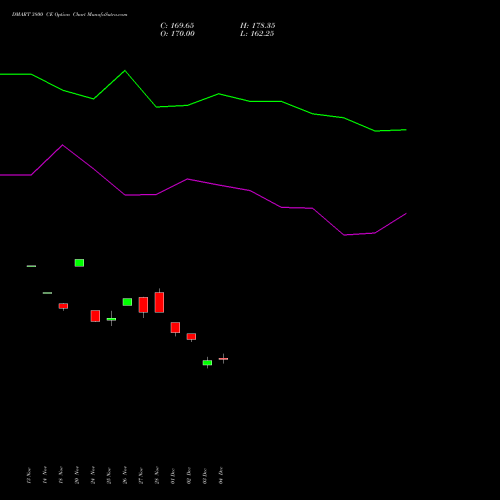Select the 28 Nov date label
Image resolution: width=500 pixels, height=500 pixels.
click(157, 475)
